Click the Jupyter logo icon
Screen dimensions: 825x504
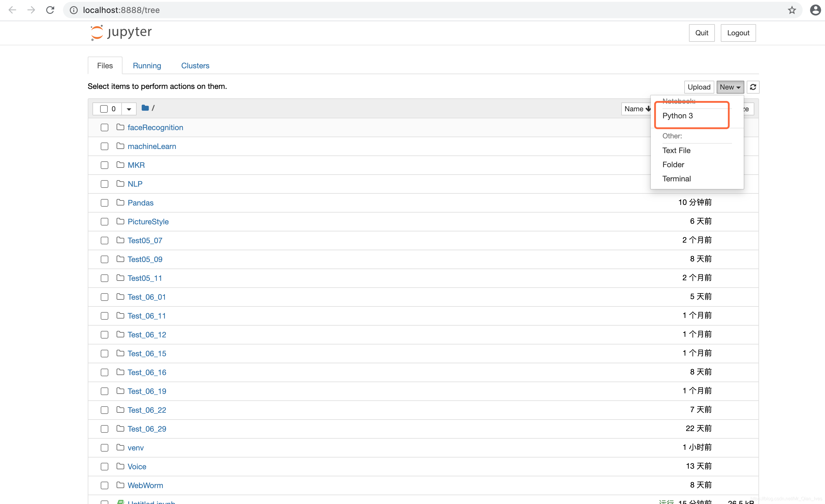pos(95,32)
